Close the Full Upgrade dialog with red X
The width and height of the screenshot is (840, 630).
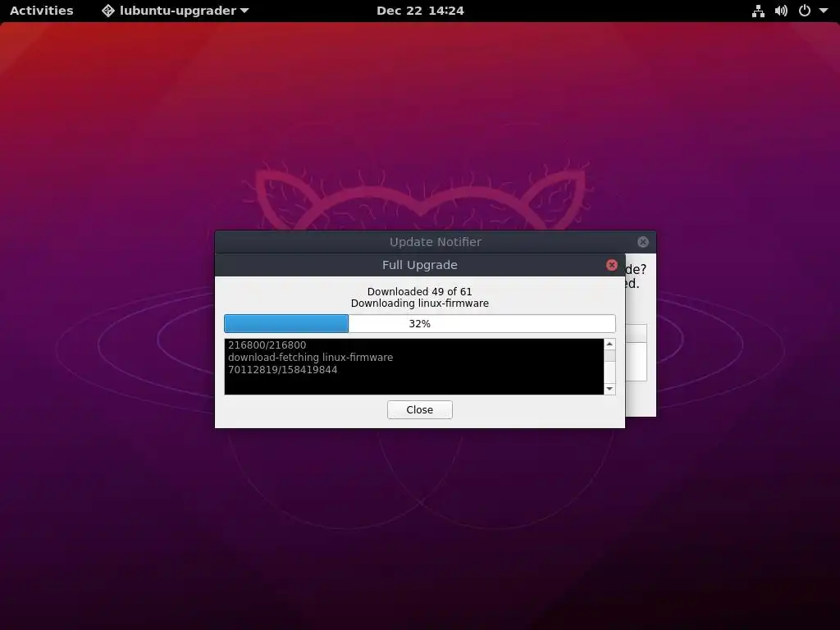[x=611, y=265]
